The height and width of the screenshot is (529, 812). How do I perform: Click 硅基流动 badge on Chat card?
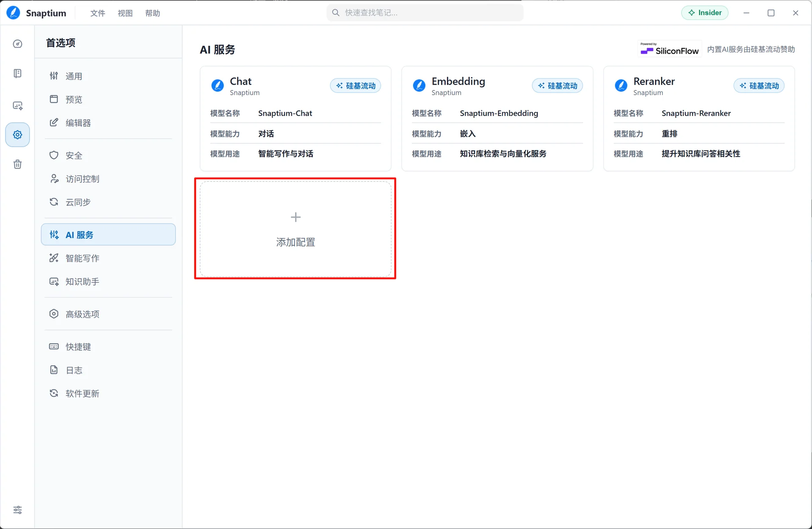pos(356,86)
